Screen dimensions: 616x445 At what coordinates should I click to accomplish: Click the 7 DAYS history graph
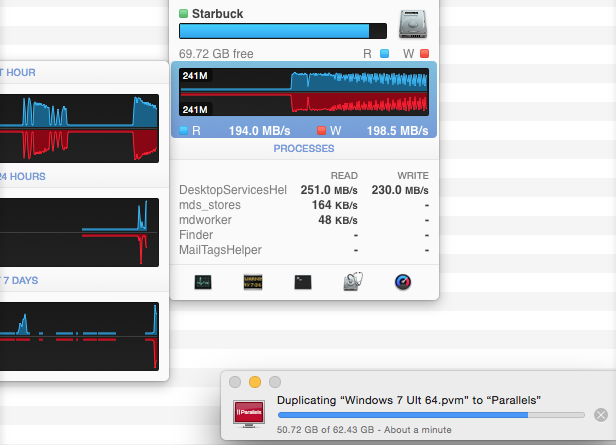pyautogui.click(x=79, y=336)
